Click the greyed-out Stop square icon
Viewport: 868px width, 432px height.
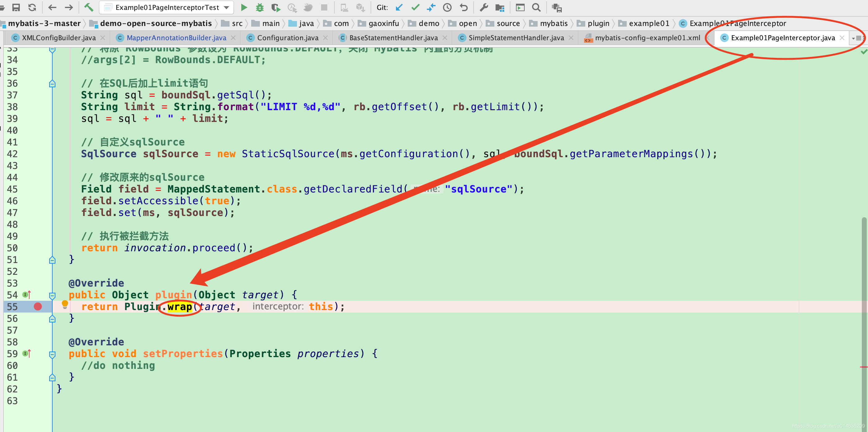[x=324, y=7]
